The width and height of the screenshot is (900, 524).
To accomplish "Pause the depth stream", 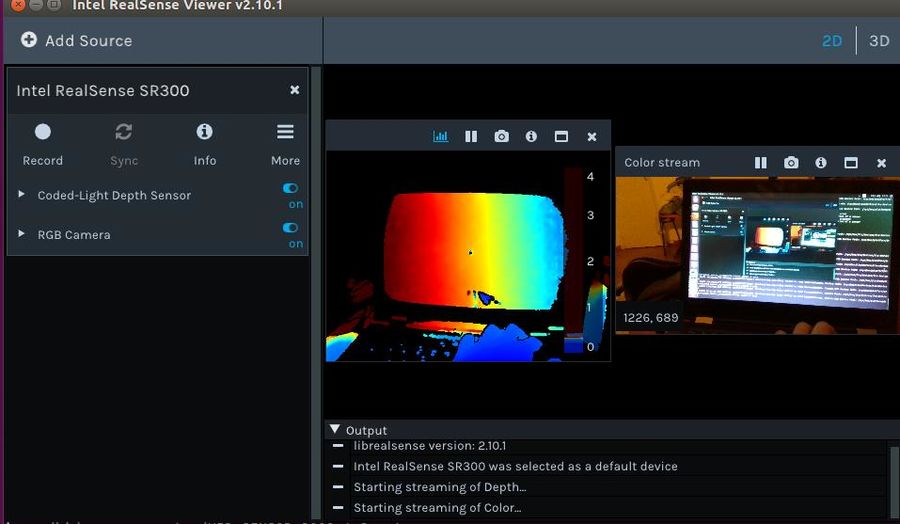I will pos(471,137).
